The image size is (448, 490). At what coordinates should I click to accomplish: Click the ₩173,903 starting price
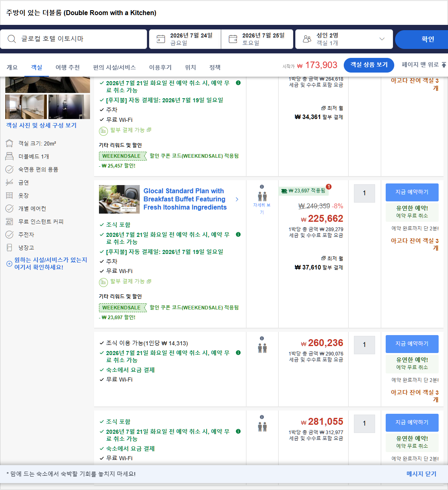pos(317,65)
